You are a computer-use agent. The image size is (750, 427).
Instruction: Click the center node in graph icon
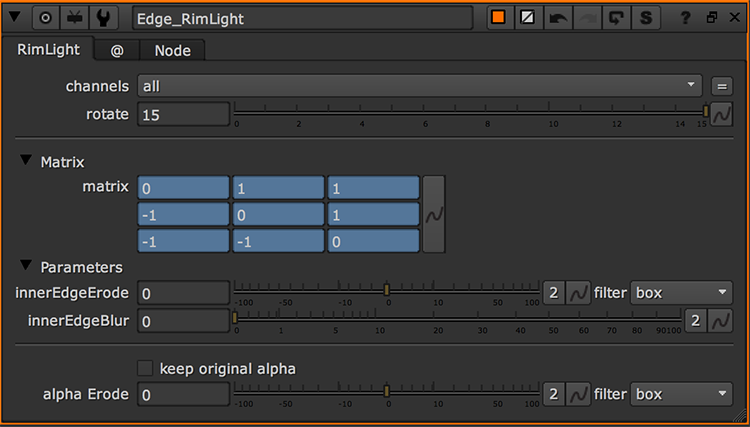click(46, 18)
